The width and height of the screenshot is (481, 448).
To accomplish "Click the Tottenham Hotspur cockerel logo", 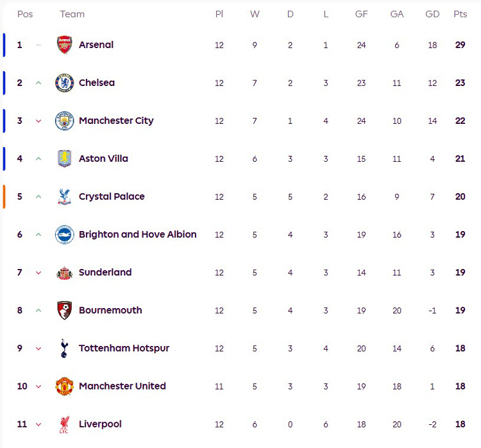I will (65, 348).
